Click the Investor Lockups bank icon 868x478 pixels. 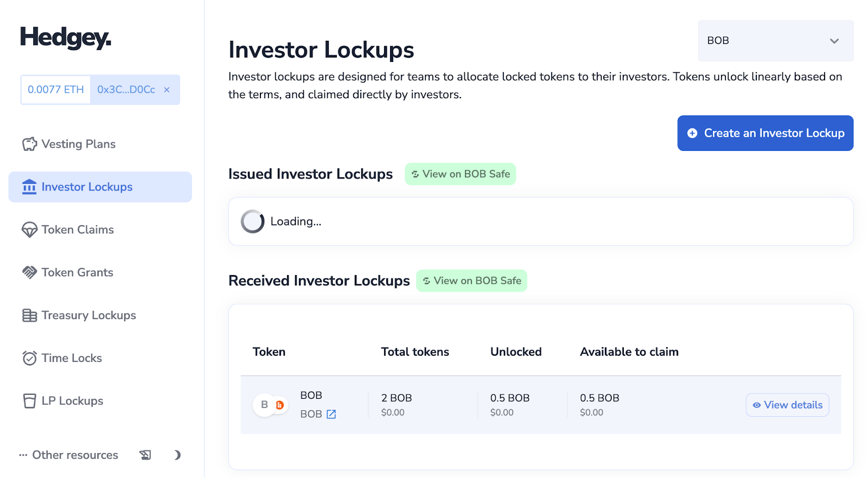point(29,187)
